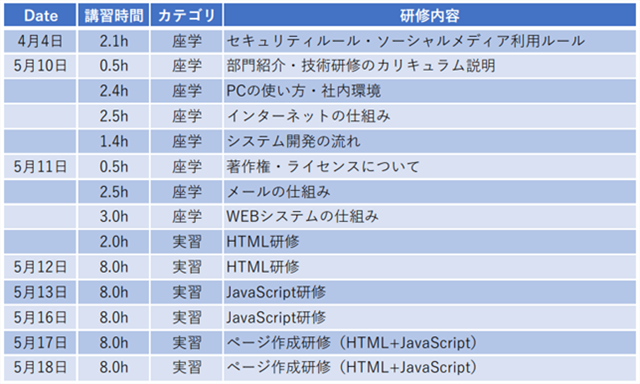Click the PCの使い方・社内環境 cell
Viewport: 640px width, 384px height.
pyautogui.click(x=430, y=91)
